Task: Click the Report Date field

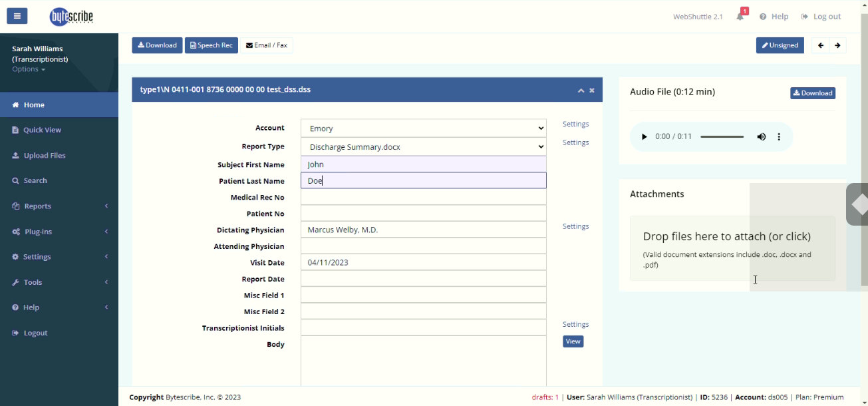Action: pyautogui.click(x=424, y=279)
